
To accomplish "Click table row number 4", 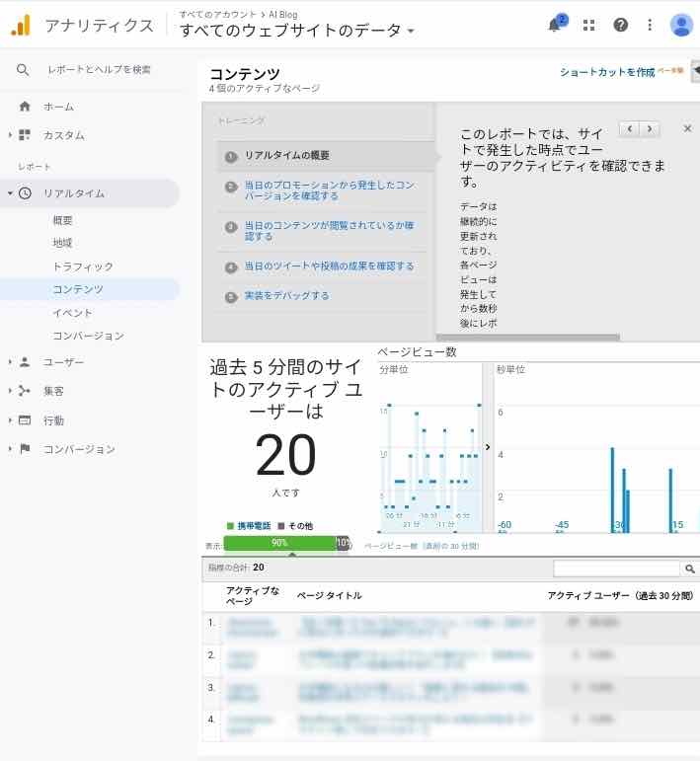I will click(211, 719).
